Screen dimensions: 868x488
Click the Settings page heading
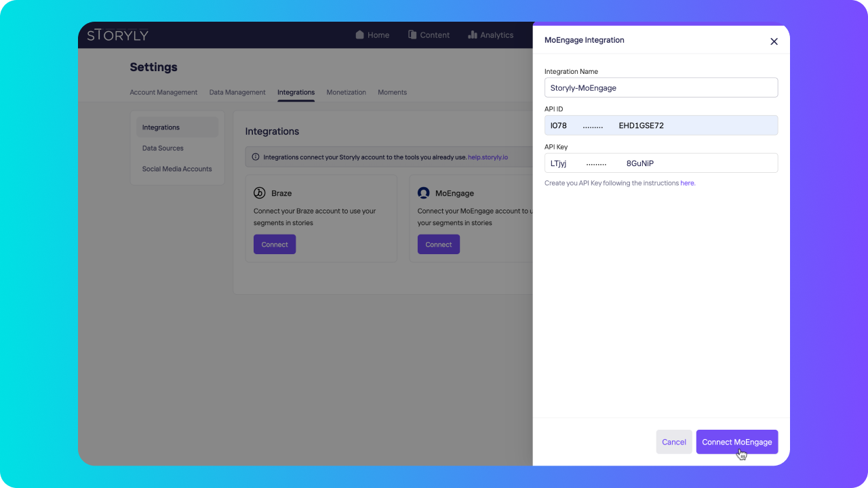(153, 67)
